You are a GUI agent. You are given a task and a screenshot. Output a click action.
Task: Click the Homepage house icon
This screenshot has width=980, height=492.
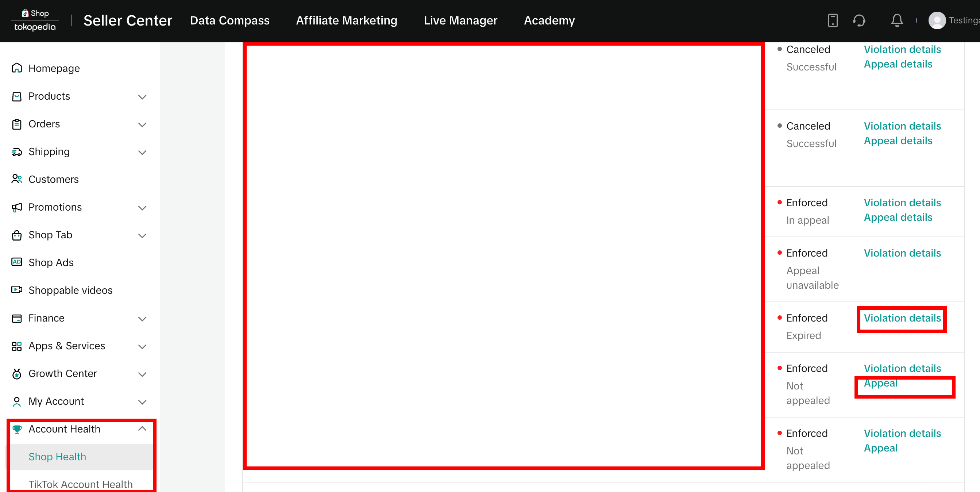coord(17,68)
